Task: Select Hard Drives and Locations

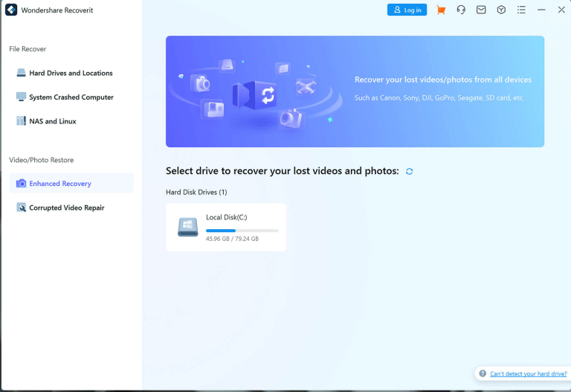Action: [71, 73]
